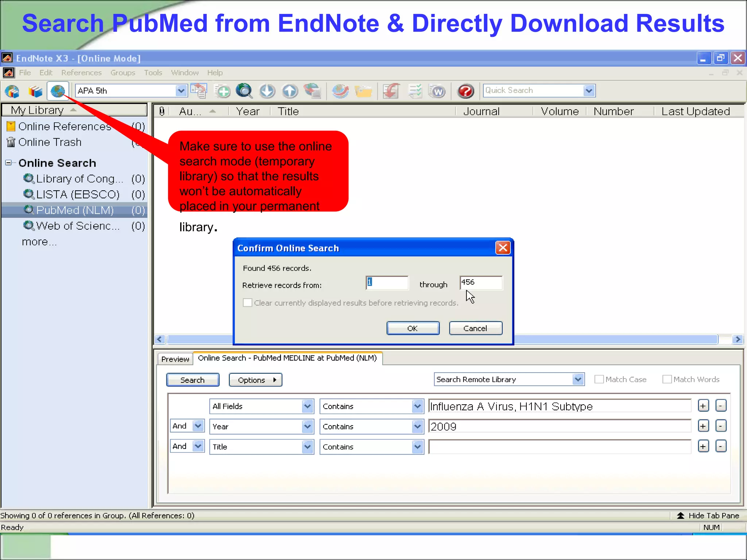Click the horizontal scrollbar right arrow

pyautogui.click(x=738, y=339)
